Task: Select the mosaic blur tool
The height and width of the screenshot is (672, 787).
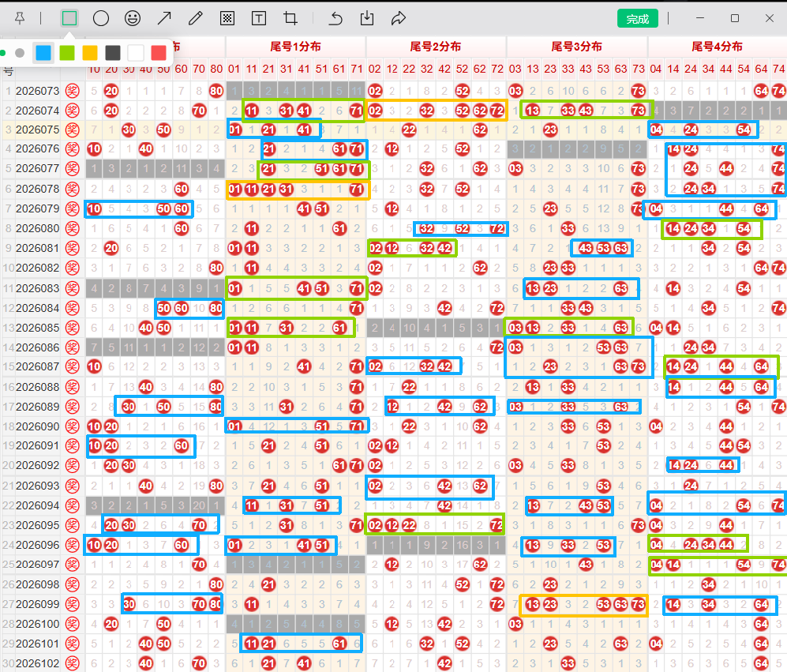Action: [227, 19]
